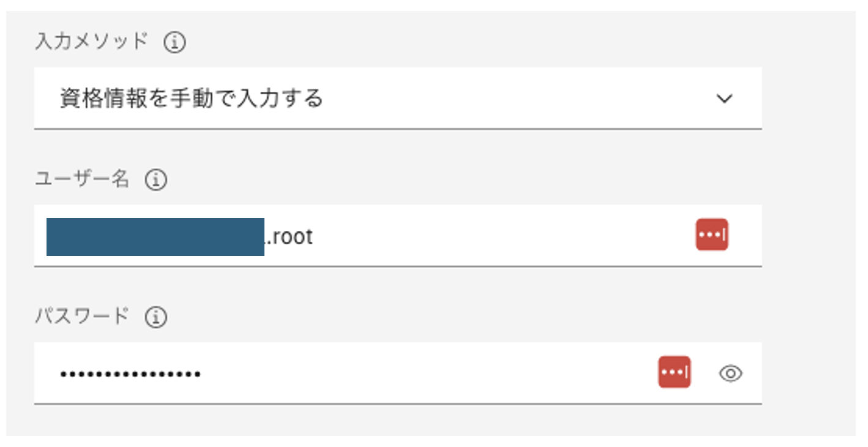Image resolution: width=868 pixels, height=447 pixels.
Task: Open the help tooltip for the input method label
Action: [x=174, y=42]
